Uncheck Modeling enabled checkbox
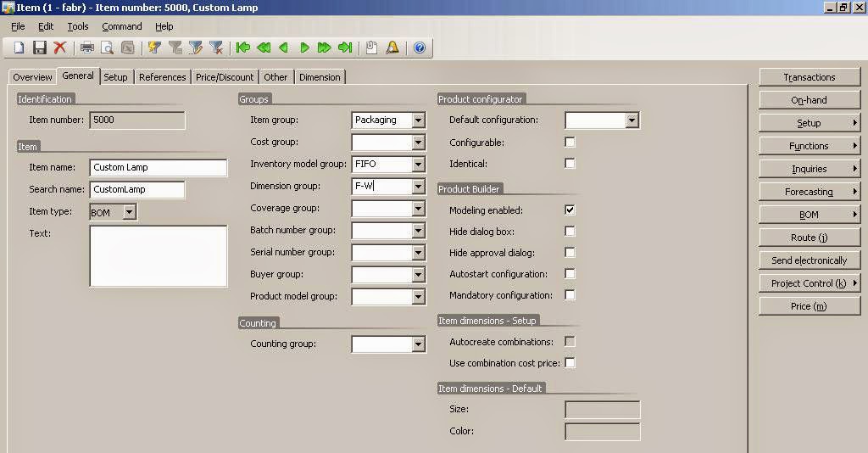868x453 pixels. point(570,210)
